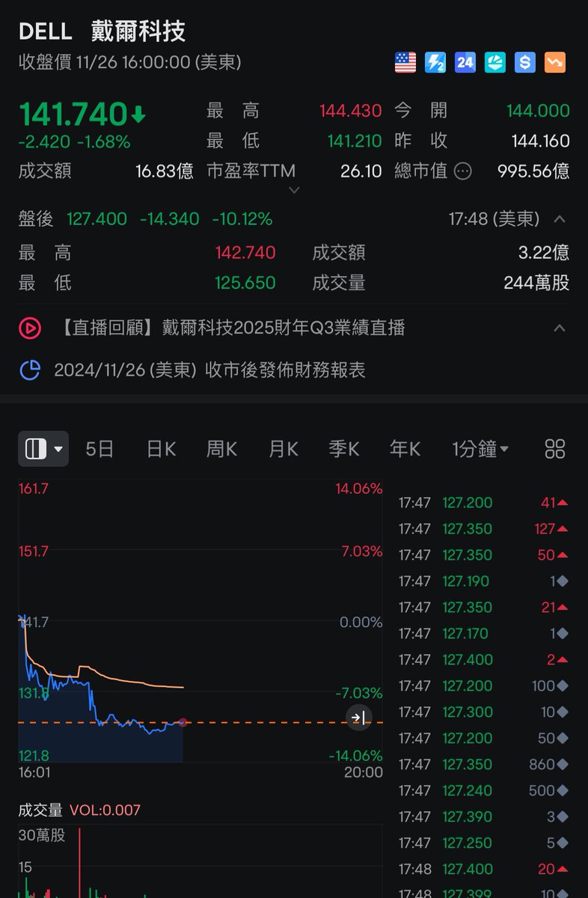Tap the tick row 127.390 with volume 3
This screenshot has width=588, height=898.
[x=483, y=816]
